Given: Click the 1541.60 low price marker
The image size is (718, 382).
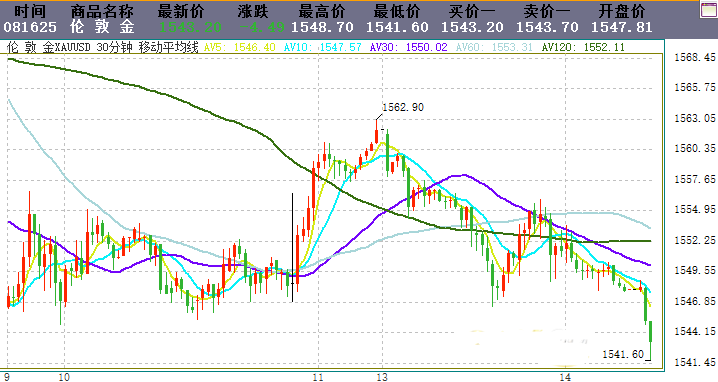Looking at the screenshot, I should coord(623,354).
